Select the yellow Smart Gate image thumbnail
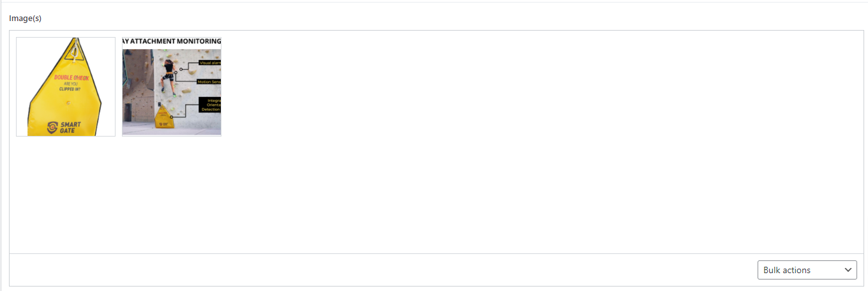 point(66,87)
